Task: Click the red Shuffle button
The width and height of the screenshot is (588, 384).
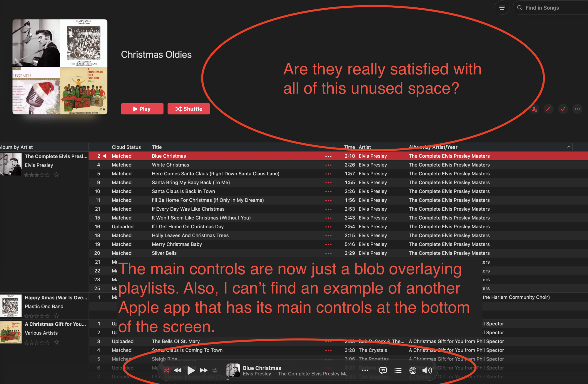Action: [x=189, y=109]
